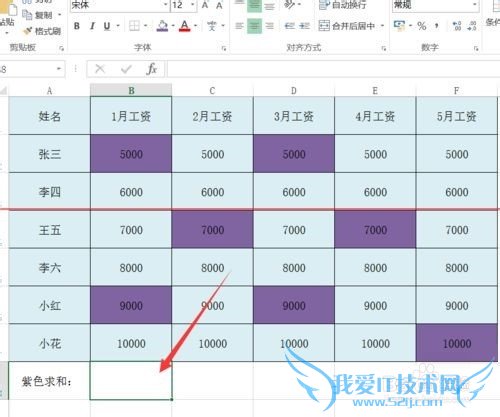
Task: Toggle italic formatting
Action: [x=92, y=26]
